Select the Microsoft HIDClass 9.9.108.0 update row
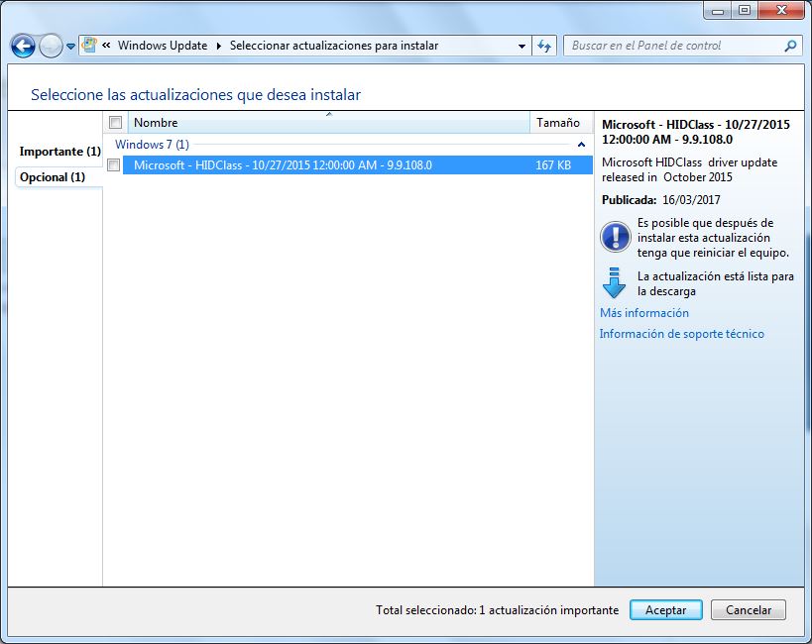Viewport: 812px width, 644px height. pos(358,165)
